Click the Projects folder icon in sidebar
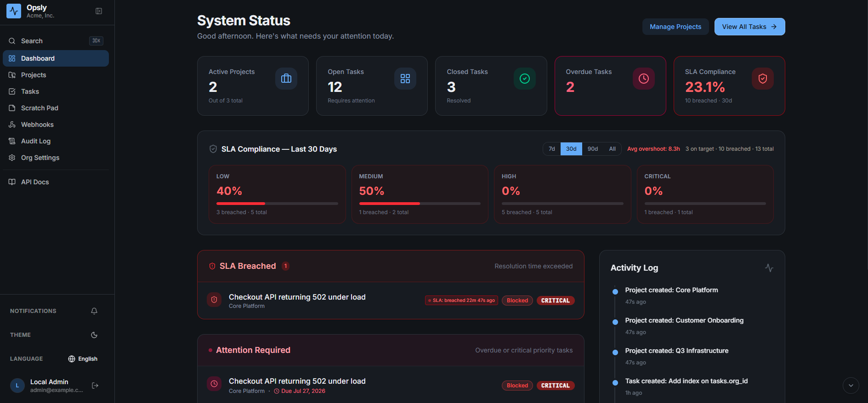 12,75
